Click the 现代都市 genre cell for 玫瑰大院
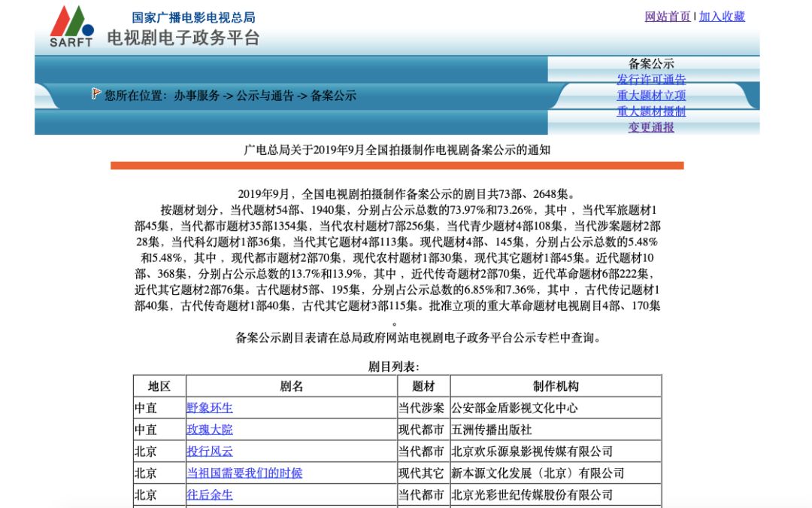Image resolution: width=812 pixels, height=508 pixels. pyautogui.click(x=423, y=430)
